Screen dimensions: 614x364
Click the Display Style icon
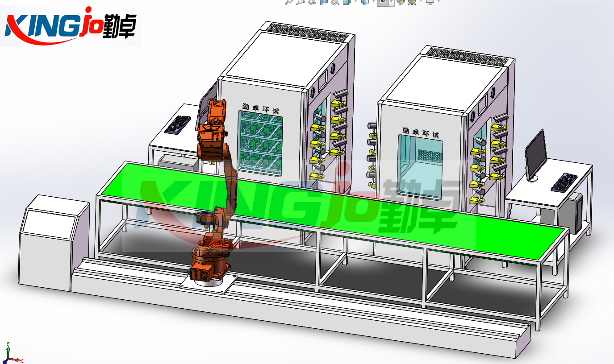click(x=365, y=2)
